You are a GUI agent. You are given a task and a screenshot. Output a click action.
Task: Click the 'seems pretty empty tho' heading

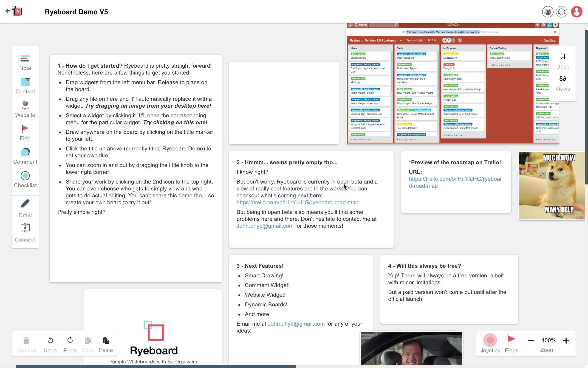[x=287, y=162]
